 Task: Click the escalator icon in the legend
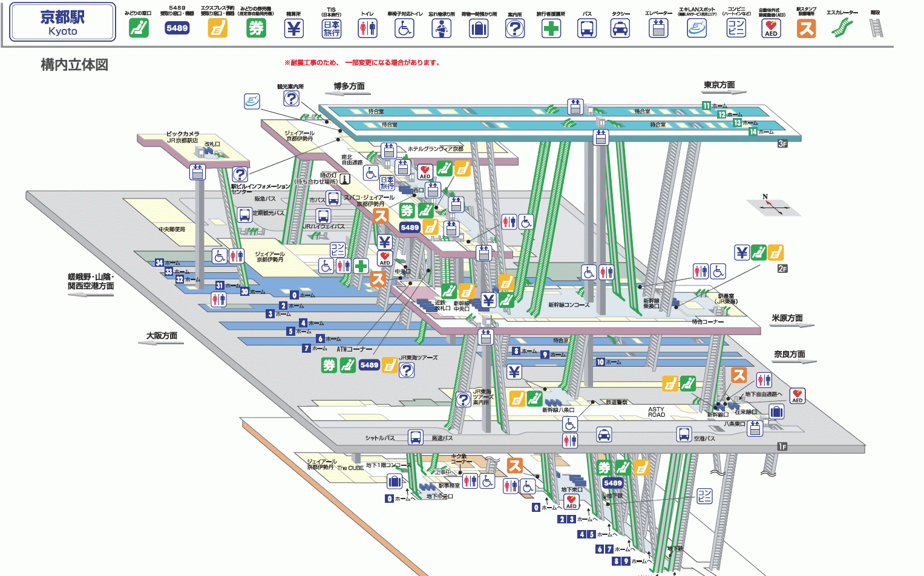point(842,27)
